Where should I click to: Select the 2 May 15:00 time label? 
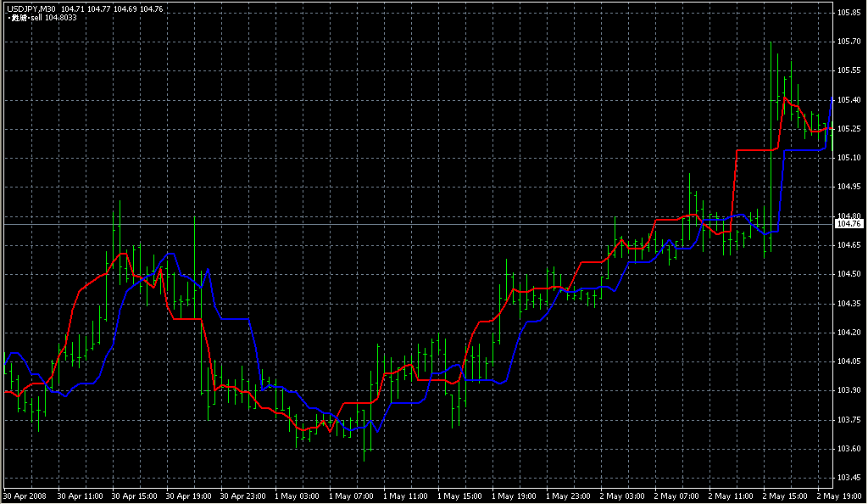(x=784, y=496)
